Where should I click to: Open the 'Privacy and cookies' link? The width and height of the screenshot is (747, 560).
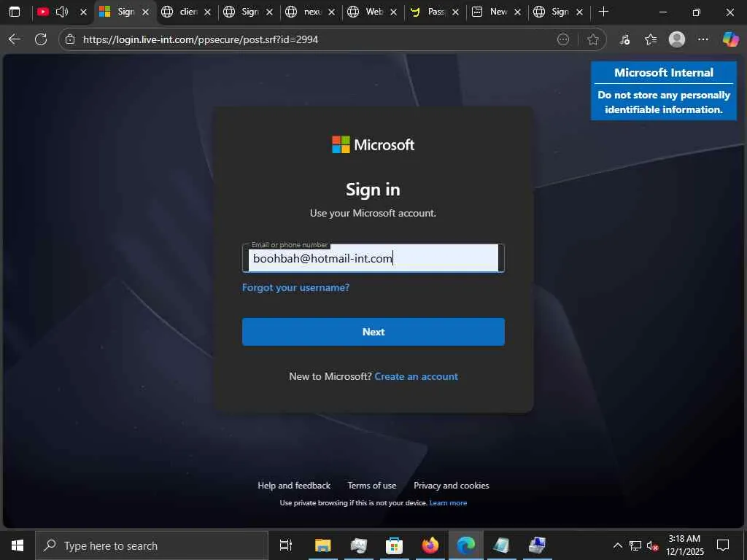(x=451, y=486)
